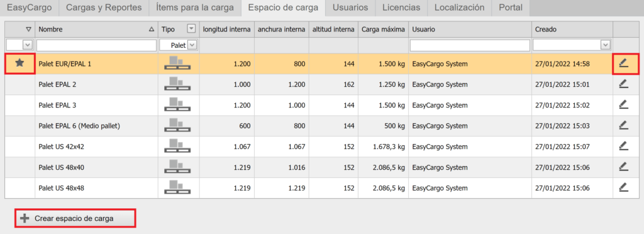
Task: Sort by the Nombre column's ascending triangle
Action: (x=152, y=29)
